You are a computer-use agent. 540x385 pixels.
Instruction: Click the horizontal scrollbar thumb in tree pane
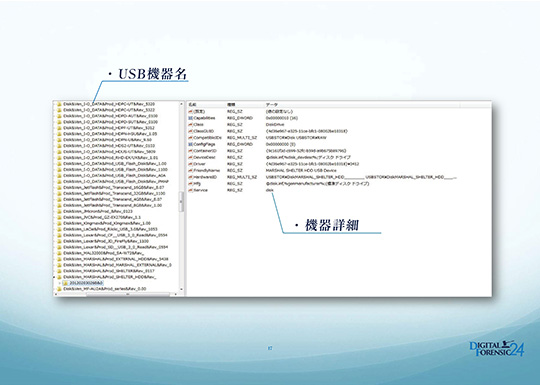(127, 294)
